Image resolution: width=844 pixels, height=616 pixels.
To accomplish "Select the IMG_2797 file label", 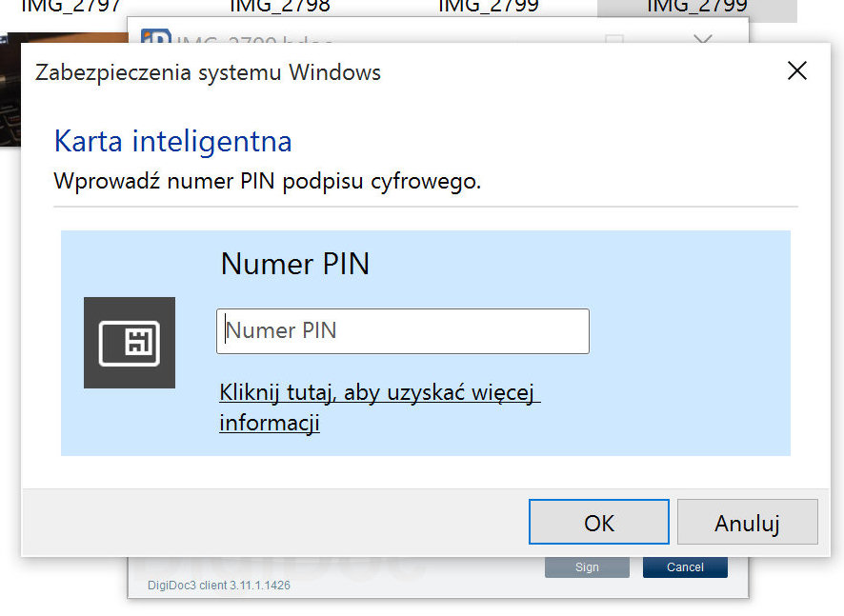I will pos(70,7).
